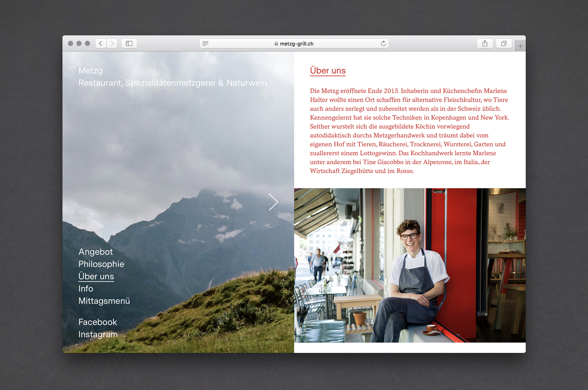Open Reader view icon in address bar
Screen dimensions: 588x390
(205, 44)
